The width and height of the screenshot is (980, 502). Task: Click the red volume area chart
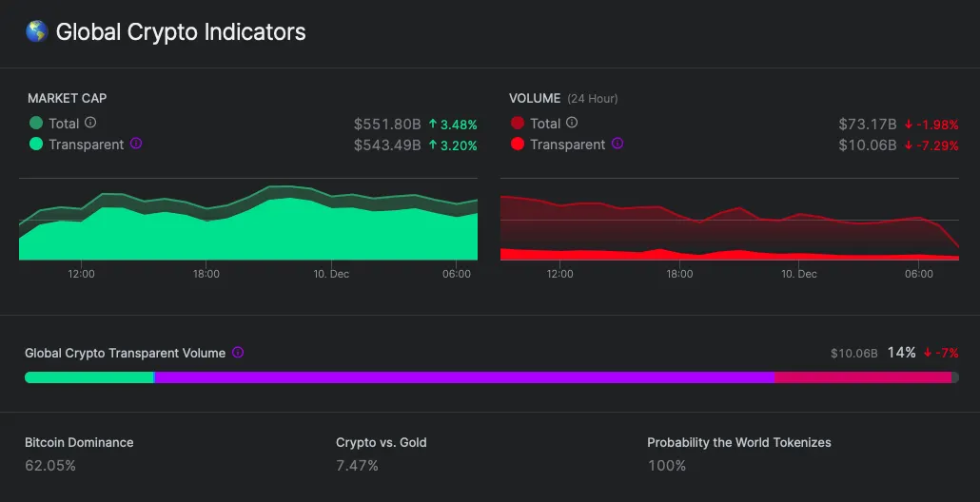[730, 227]
